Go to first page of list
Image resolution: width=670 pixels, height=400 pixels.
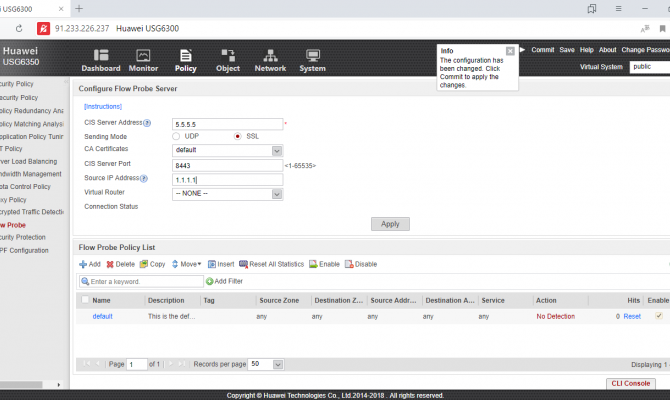[87, 364]
